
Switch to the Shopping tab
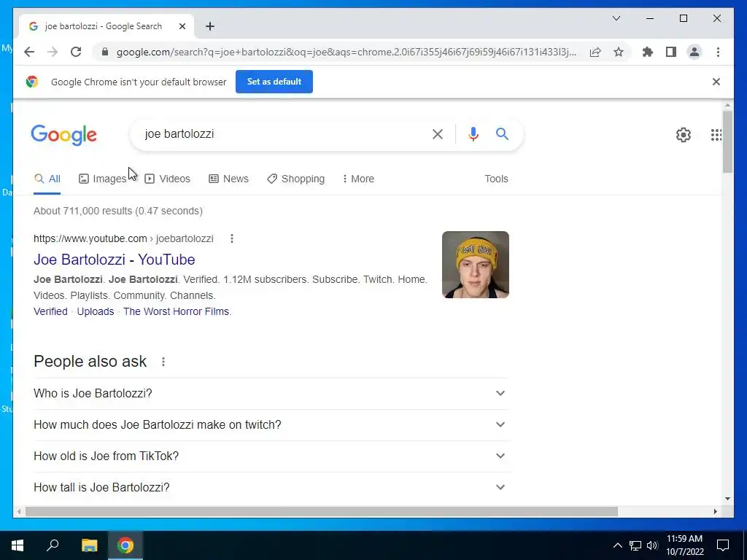click(296, 179)
